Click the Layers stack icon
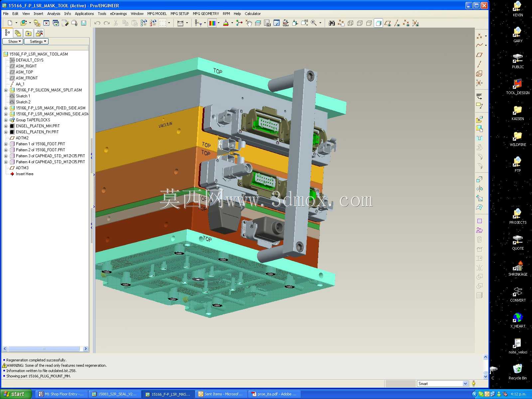Viewport: 532px width, 399px height. click(258, 23)
